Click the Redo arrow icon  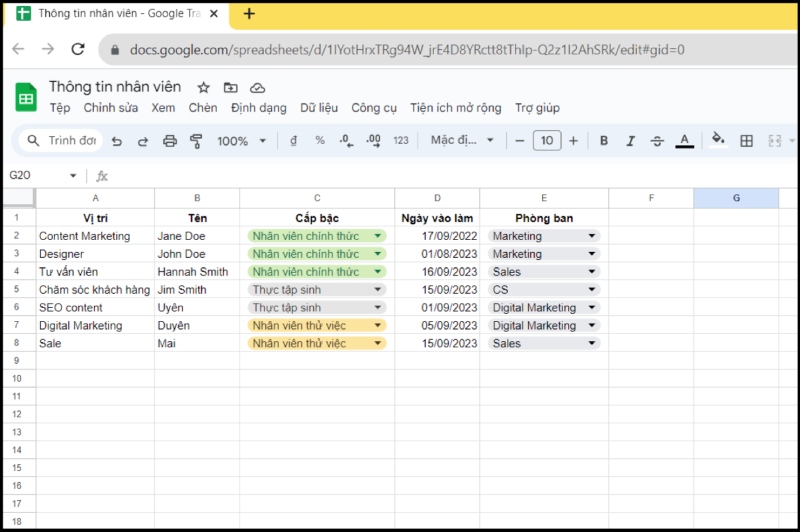[143, 141]
